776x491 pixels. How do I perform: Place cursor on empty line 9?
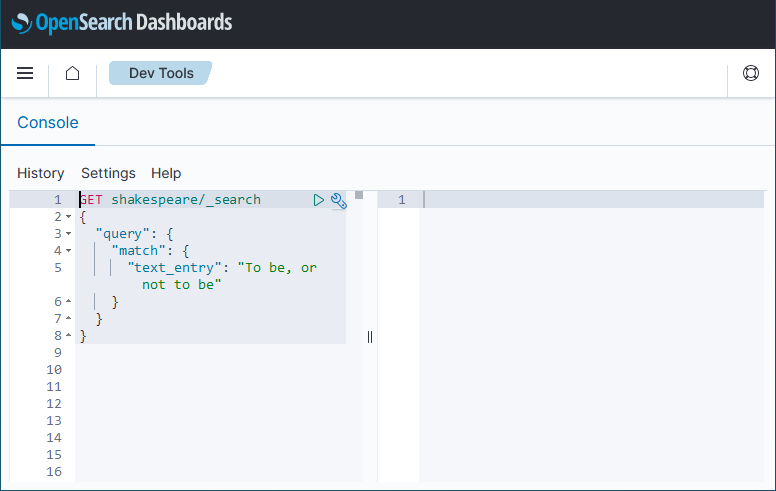click(218, 352)
